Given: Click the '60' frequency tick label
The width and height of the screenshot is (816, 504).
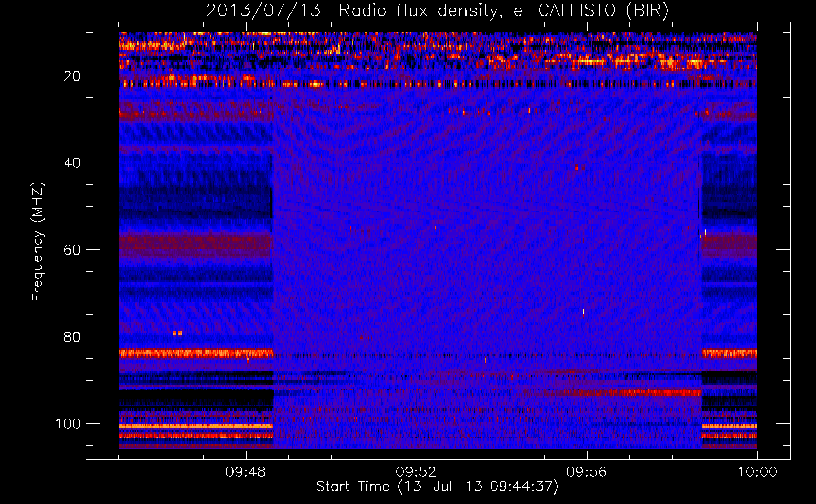Looking at the screenshot, I should click(x=73, y=250).
